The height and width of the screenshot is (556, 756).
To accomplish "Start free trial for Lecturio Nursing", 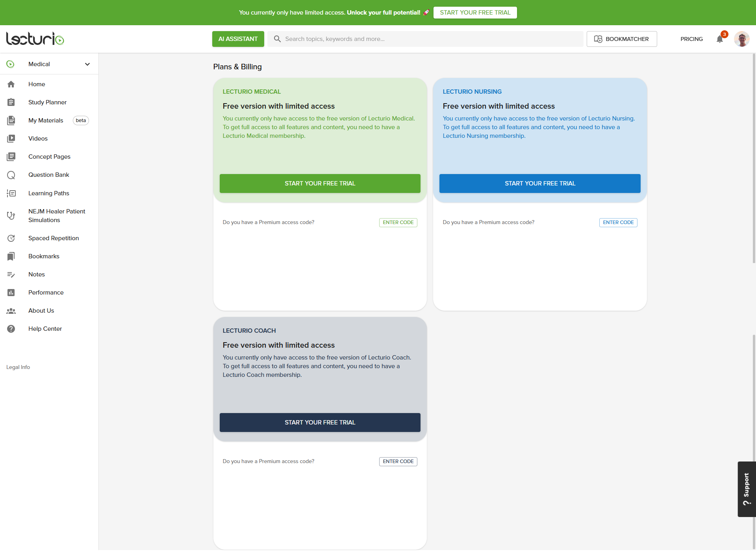I will pyautogui.click(x=540, y=183).
